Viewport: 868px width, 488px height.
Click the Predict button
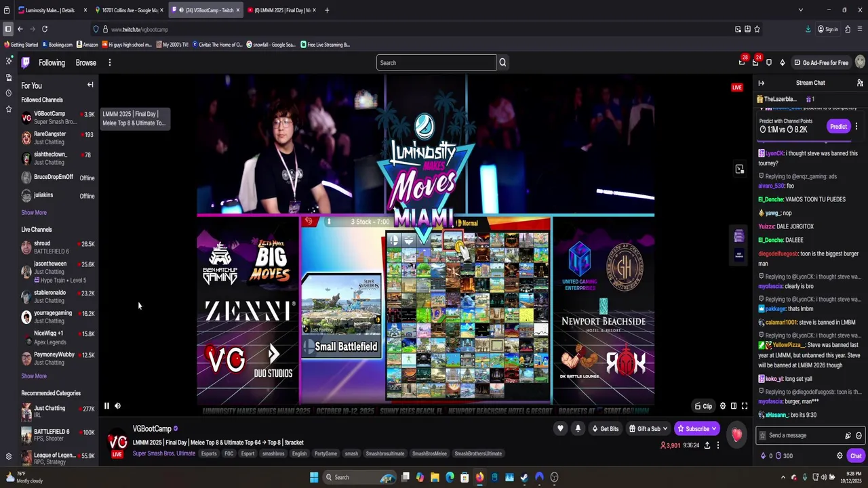839,127
